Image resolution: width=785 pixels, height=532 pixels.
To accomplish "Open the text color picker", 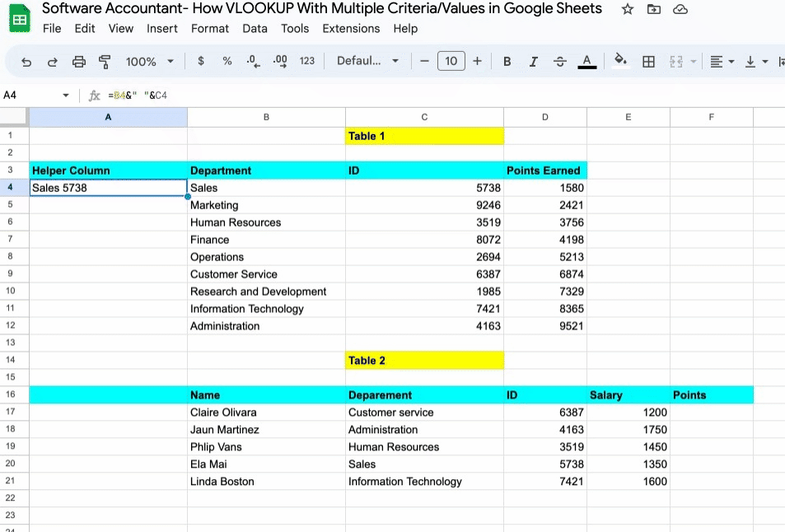I will click(586, 62).
